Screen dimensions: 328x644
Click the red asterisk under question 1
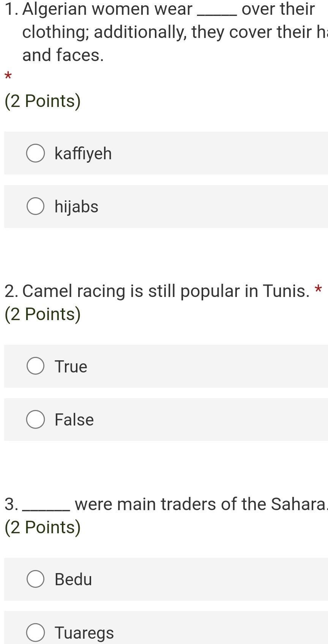coord(8,77)
